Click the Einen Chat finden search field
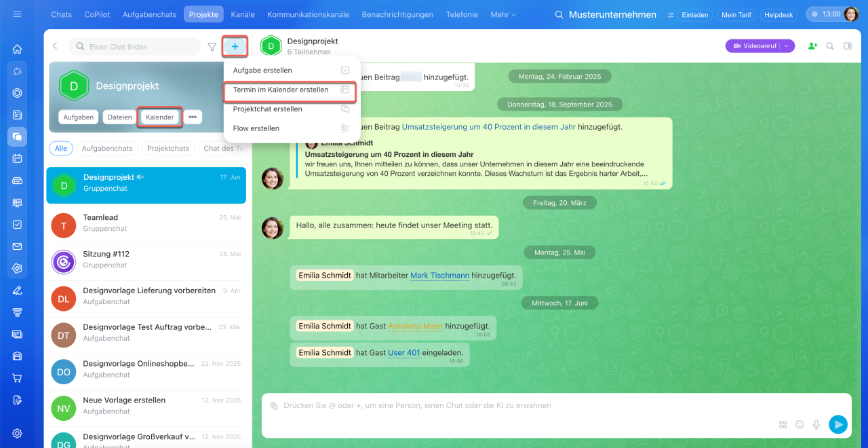This screenshot has width=868, height=448. [136, 46]
